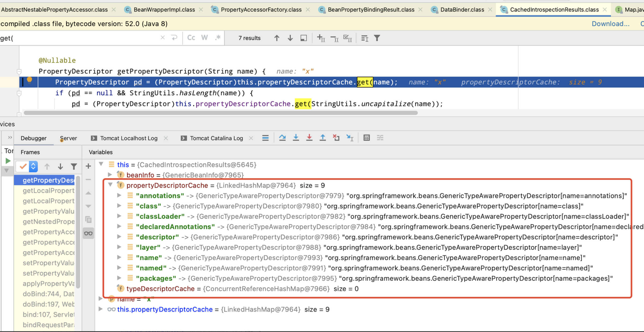
Task: Move watch up arrow in variables sidebar
Action: point(88,193)
